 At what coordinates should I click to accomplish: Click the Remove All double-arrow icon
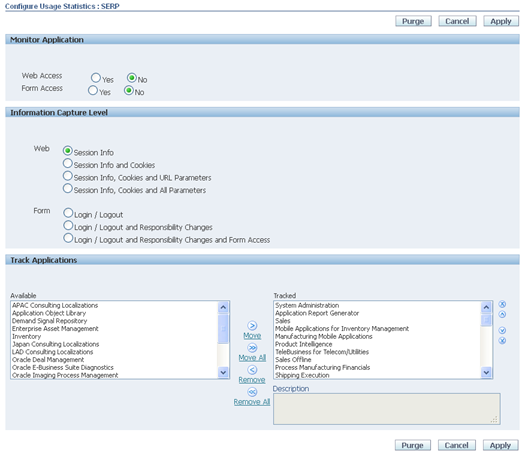(252, 392)
